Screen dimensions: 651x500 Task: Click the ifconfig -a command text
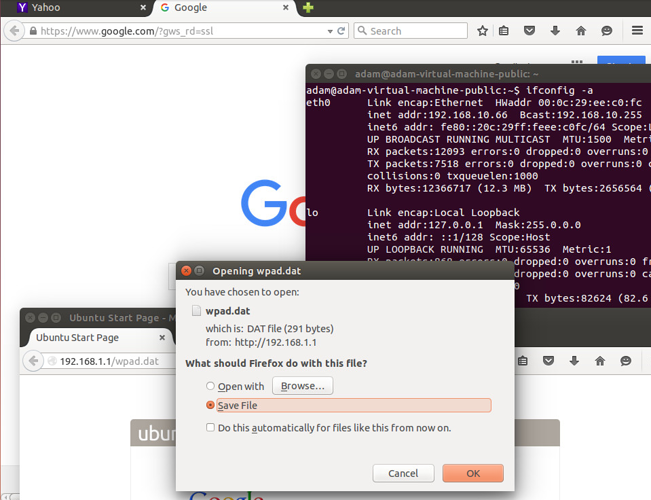(x=559, y=91)
